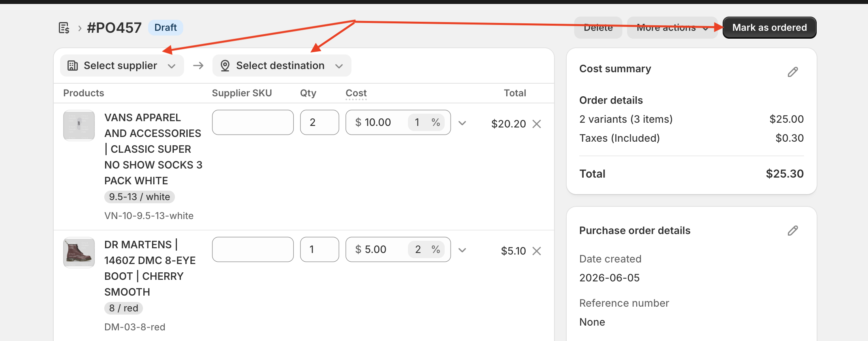Open the Select supplier dropdown
Screen dimensions: 868x341
122,66
